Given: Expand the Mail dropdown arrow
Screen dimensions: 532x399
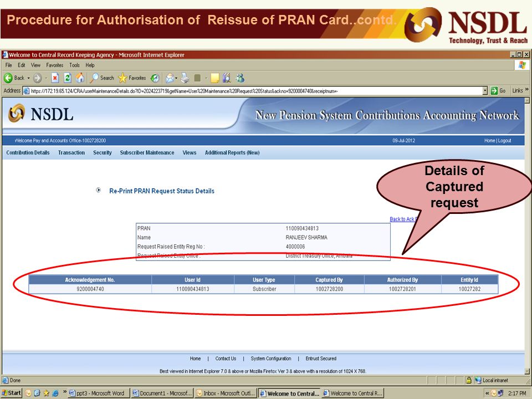Looking at the screenshot, I should point(176,78).
